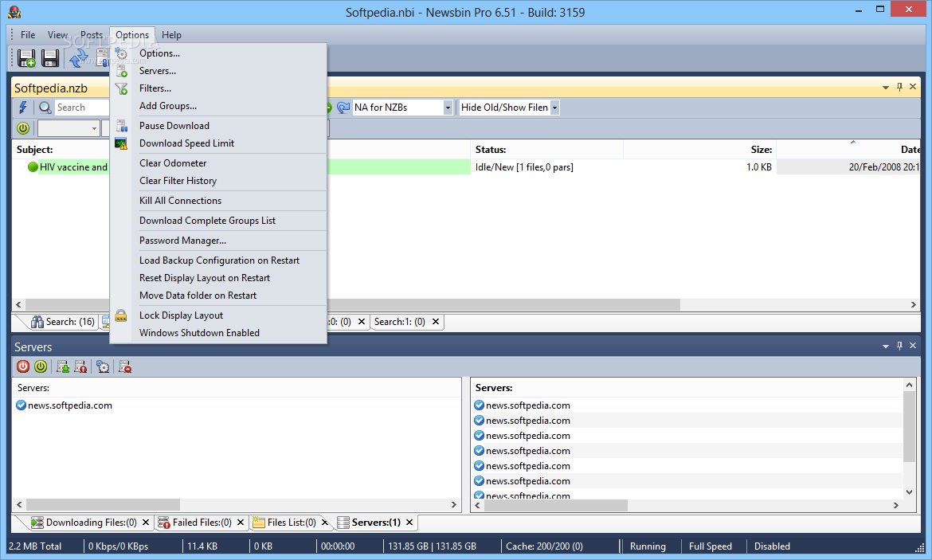The width and height of the screenshot is (932, 560).
Task: Select Load Backup Configuration on Restart
Action: [x=218, y=260]
